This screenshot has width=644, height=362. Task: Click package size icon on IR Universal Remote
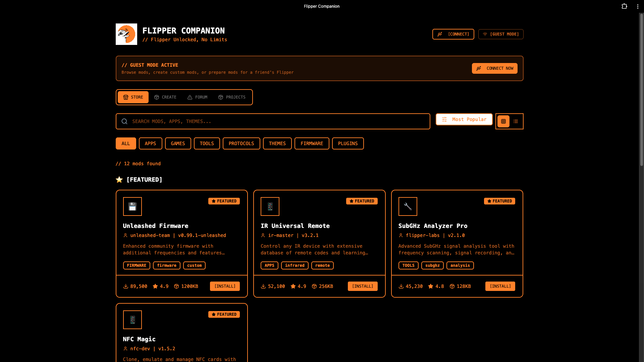(x=314, y=286)
